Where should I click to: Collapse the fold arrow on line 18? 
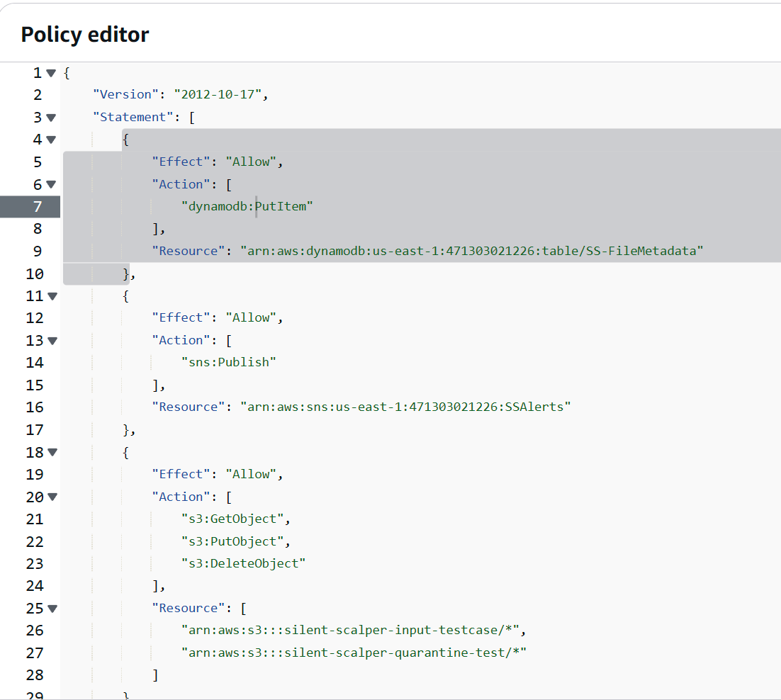coord(52,453)
